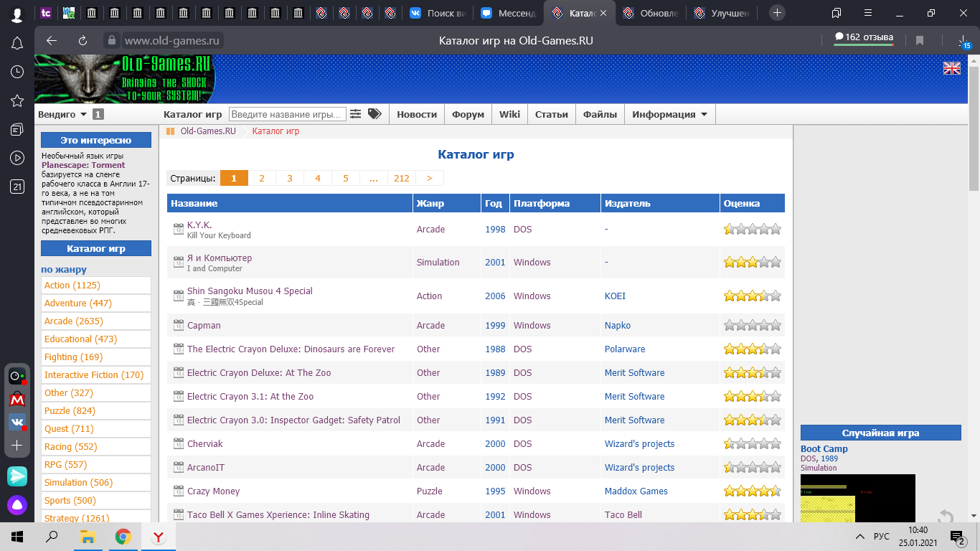Screen dimensions: 980x551
Task: Open the Crazy Money game link
Action: [213, 491]
